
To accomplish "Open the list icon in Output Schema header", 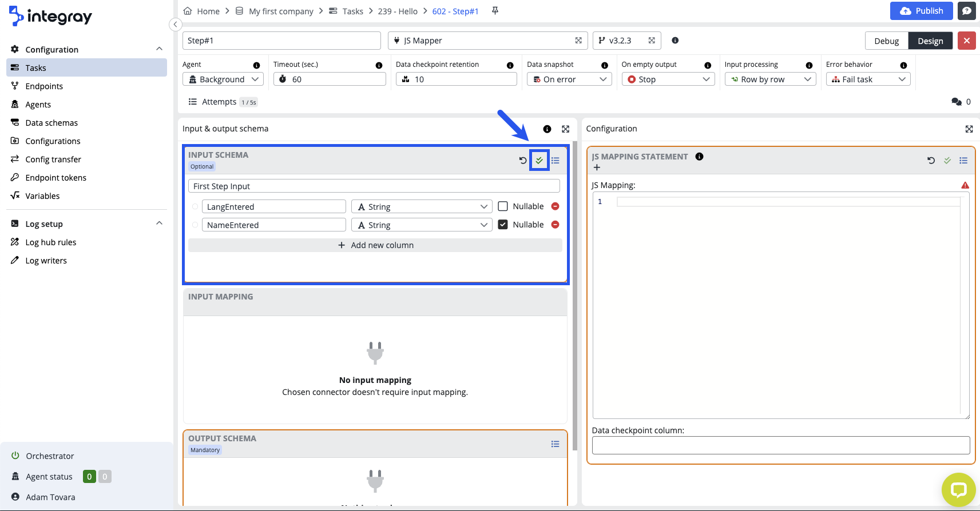I will pyautogui.click(x=554, y=444).
